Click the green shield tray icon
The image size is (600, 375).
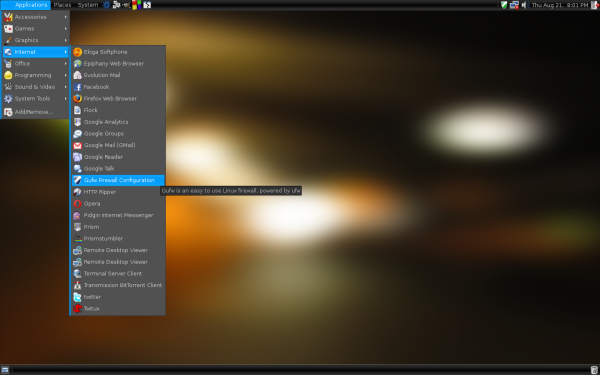[504, 5]
